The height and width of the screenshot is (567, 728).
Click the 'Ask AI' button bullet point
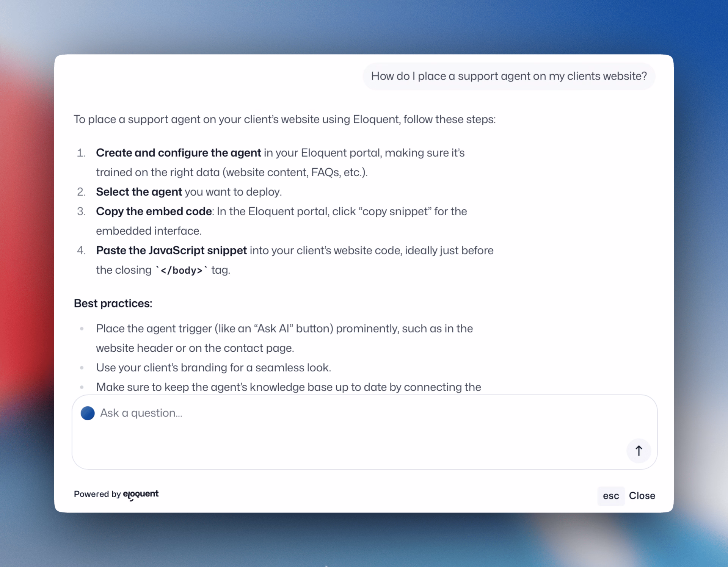tap(284, 329)
